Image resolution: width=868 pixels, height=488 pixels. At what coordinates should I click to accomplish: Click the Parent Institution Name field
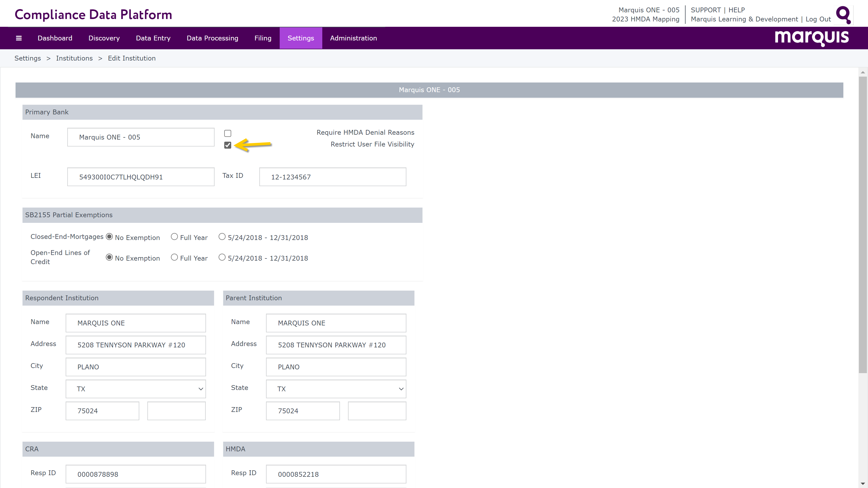point(336,323)
